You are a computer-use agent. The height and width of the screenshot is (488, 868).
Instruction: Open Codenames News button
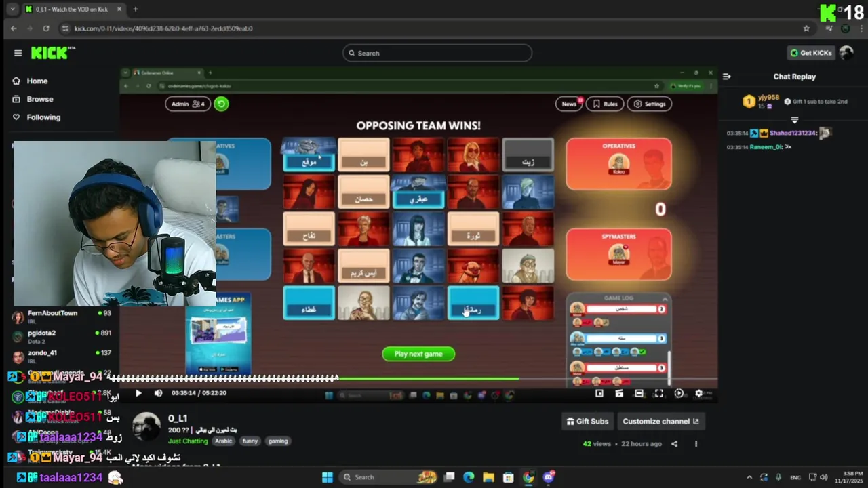569,104
